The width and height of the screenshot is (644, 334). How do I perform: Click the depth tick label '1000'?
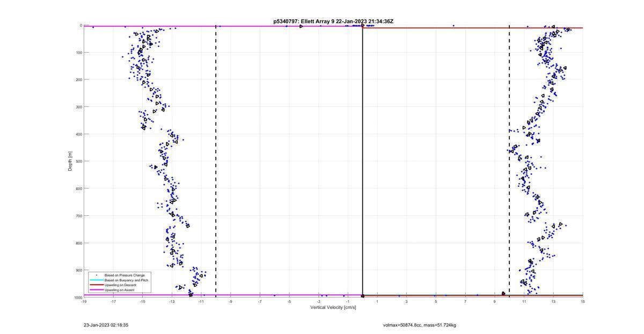pos(77,297)
